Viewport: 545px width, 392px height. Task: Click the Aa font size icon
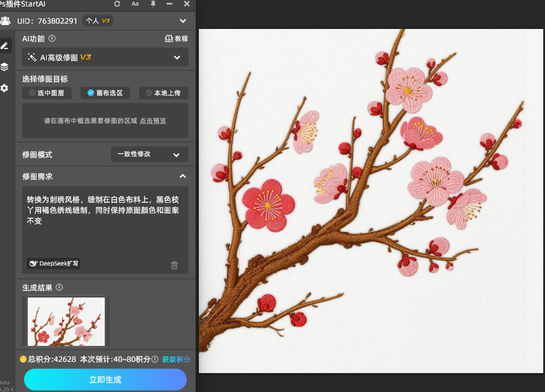135,4
